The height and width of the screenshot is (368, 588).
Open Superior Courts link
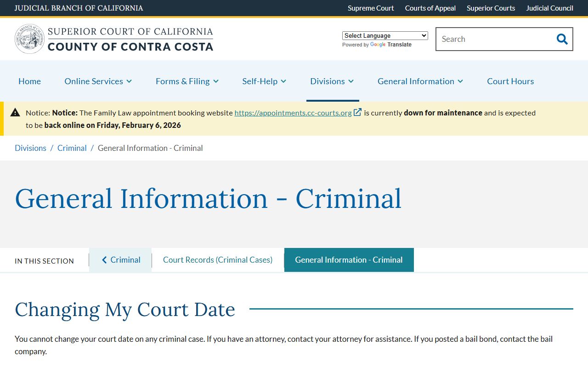tap(491, 8)
